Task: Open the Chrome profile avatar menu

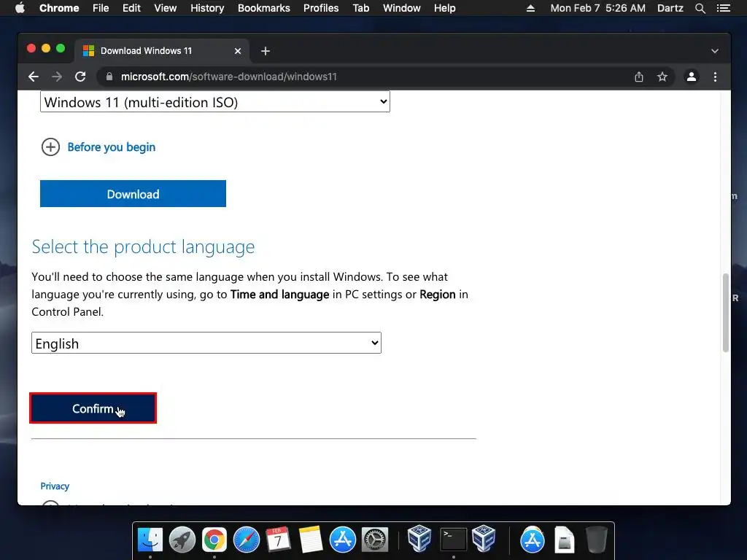Action: coord(692,77)
